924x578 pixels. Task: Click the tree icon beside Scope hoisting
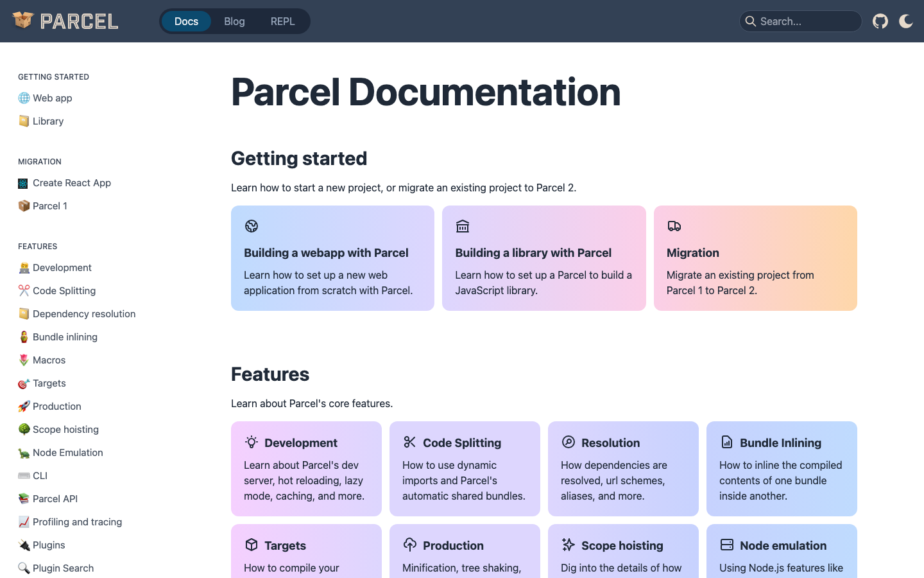pyautogui.click(x=24, y=429)
